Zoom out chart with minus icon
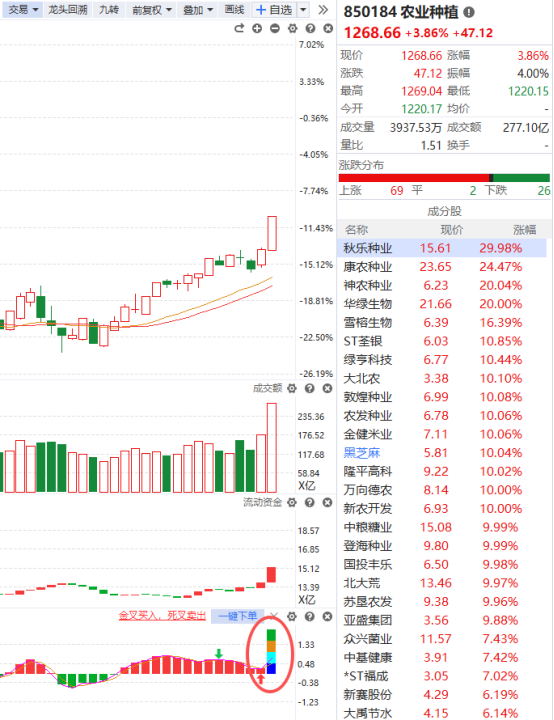The image size is (554, 720). click(x=275, y=28)
